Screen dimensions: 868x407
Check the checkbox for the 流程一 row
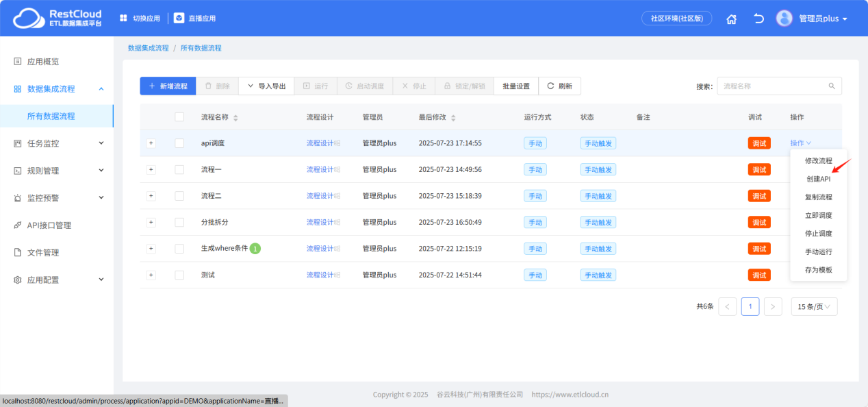[x=179, y=169]
